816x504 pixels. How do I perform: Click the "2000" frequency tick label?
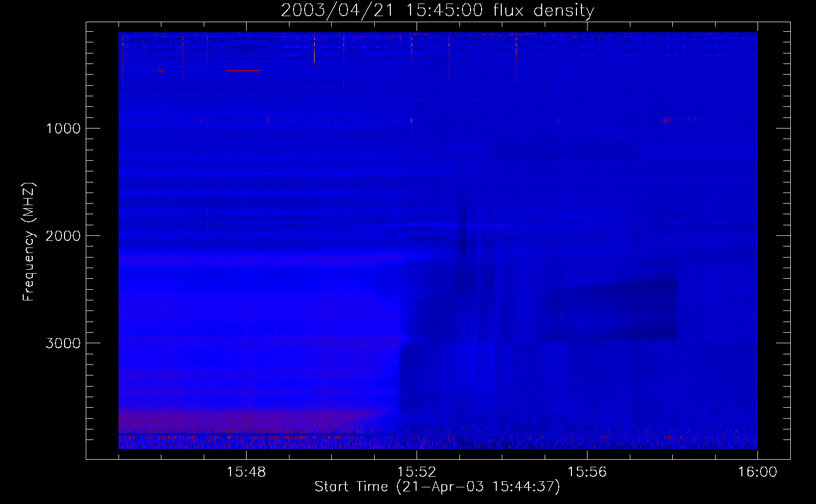point(63,236)
